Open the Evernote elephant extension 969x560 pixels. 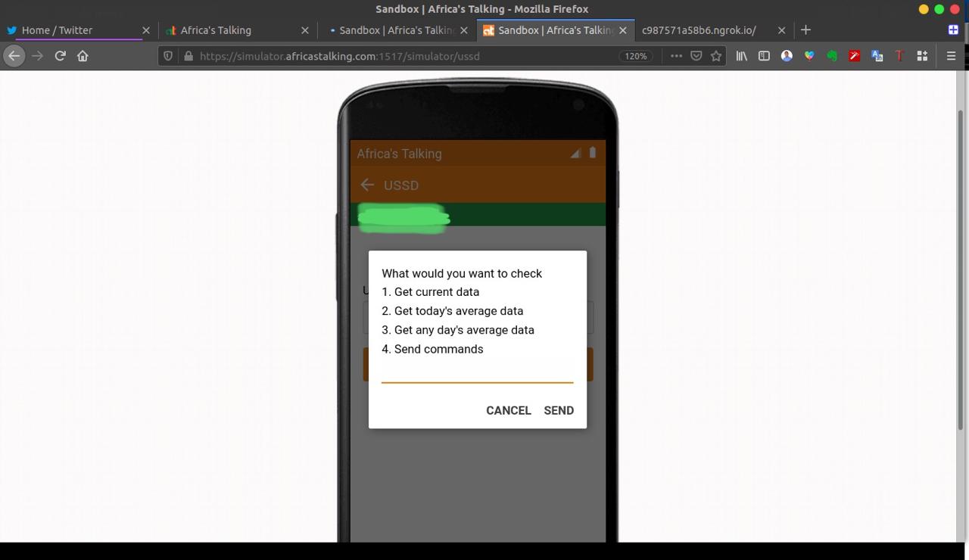pos(832,56)
